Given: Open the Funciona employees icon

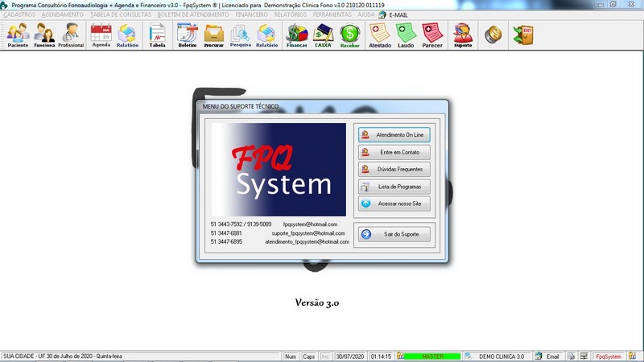Looking at the screenshot, I should click(44, 35).
